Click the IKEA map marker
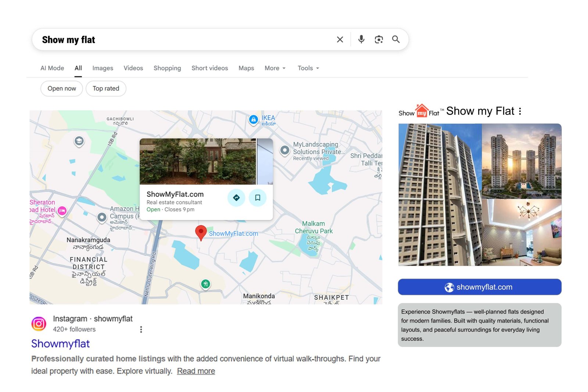Screen dimensions: 588x392 tap(254, 119)
